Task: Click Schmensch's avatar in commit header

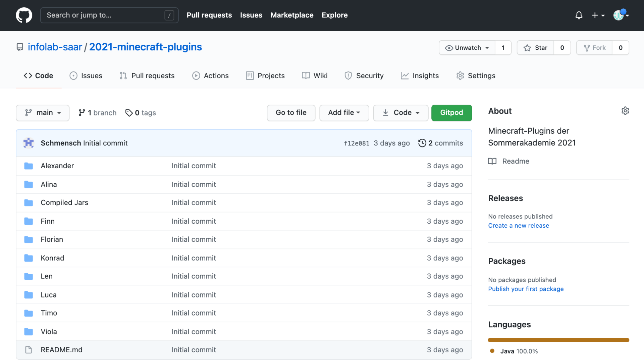Action: pos(29,143)
